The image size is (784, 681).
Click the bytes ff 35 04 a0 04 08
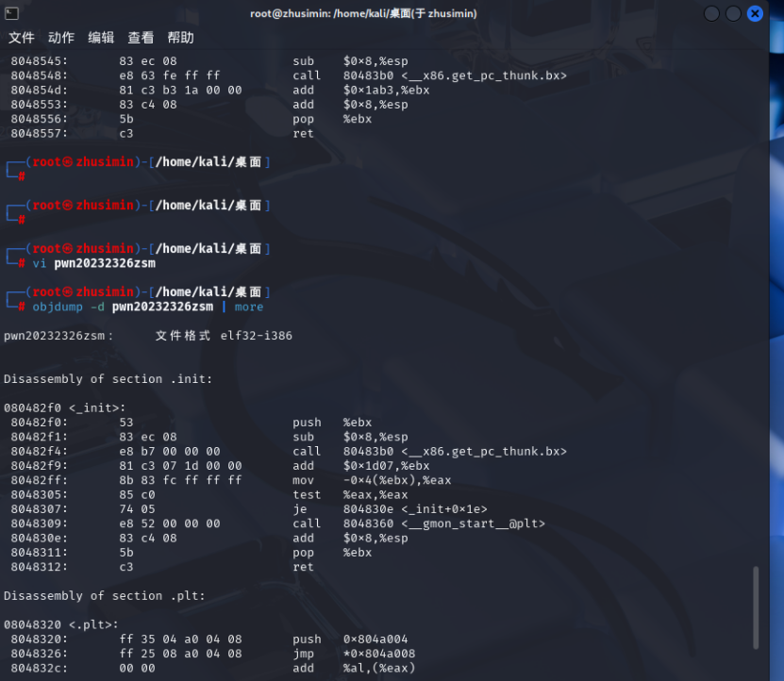pyautogui.click(x=180, y=639)
